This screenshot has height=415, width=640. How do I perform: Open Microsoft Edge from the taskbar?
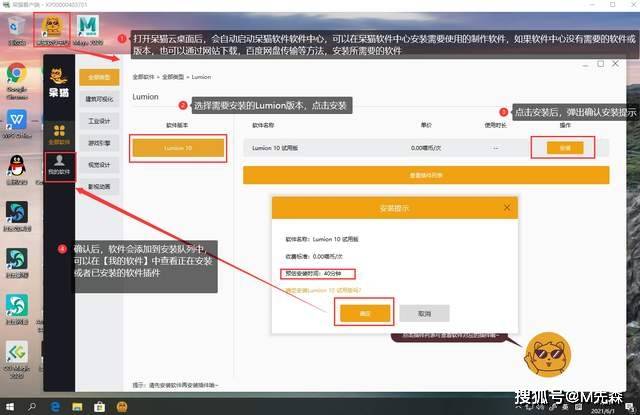[55, 406]
